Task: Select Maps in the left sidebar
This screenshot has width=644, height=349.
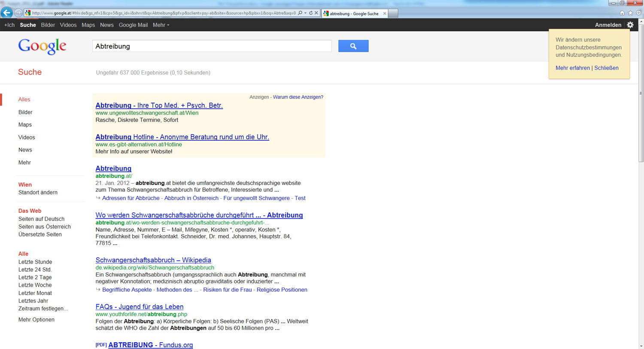Action: [25, 124]
